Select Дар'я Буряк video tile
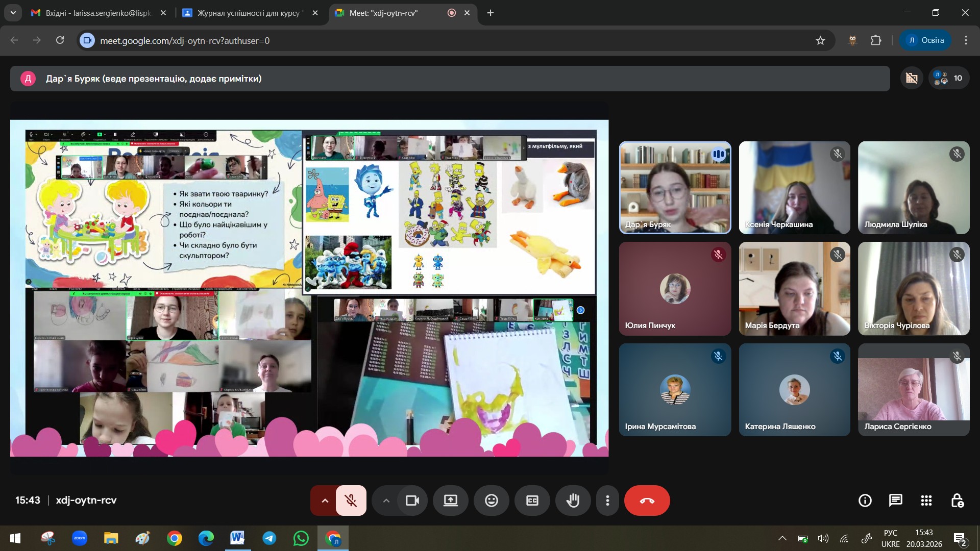This screenshot has width=980, height=551. [x=675, y=188]
